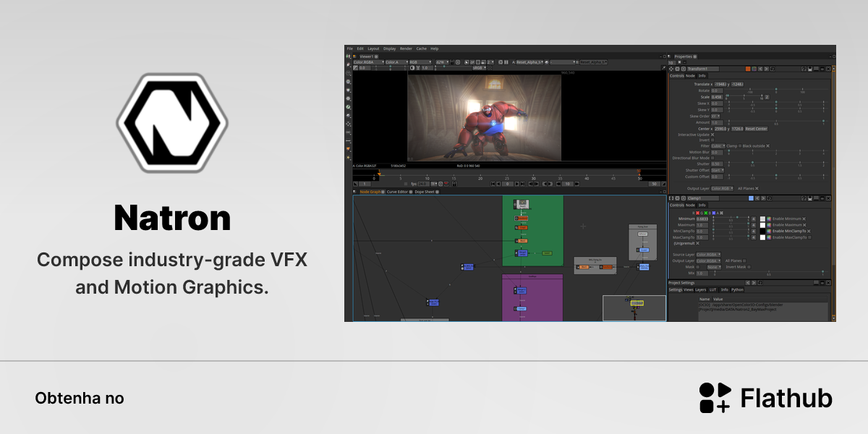This screenshot has width=868, height=434.
Task: Open the Python tab in Project Settings
Action: tap(738, 289)
